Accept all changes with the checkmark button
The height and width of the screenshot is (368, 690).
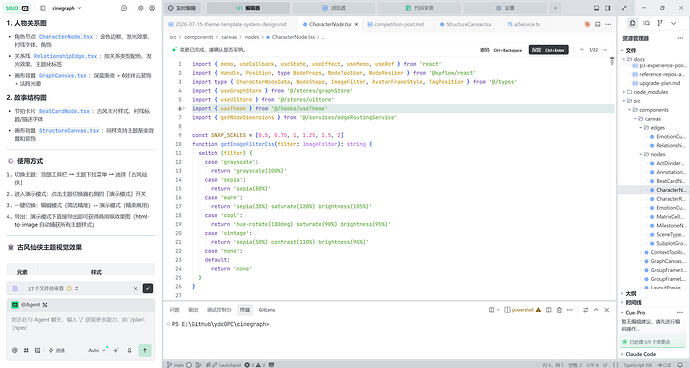tap(148, 289)
